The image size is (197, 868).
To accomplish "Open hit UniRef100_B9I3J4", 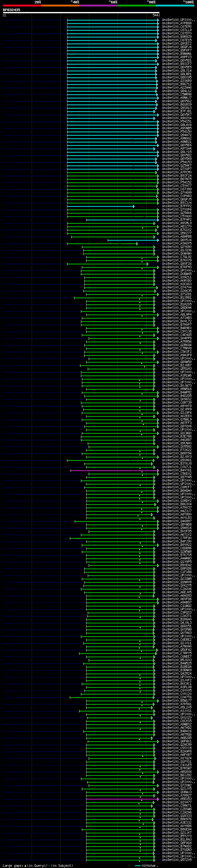I will pyautogui.click(x=176, y=203).
